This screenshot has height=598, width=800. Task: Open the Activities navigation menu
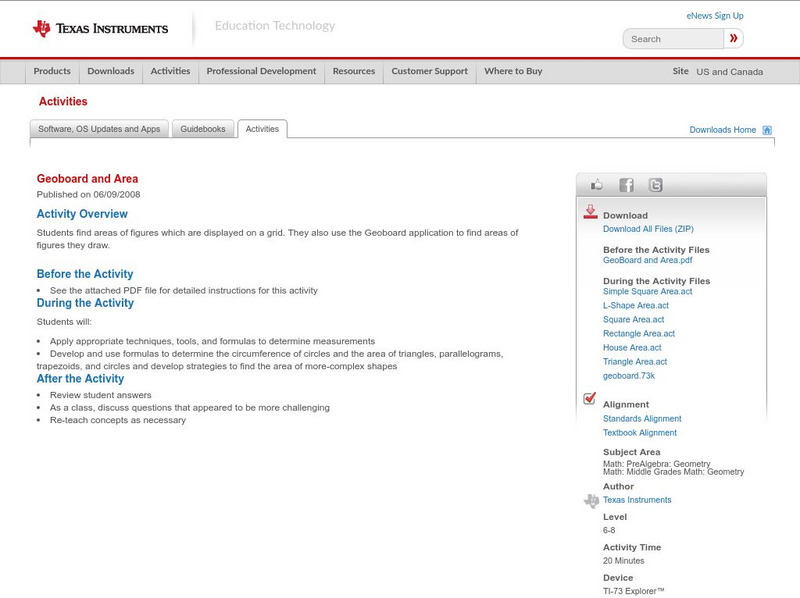(170, 71)
